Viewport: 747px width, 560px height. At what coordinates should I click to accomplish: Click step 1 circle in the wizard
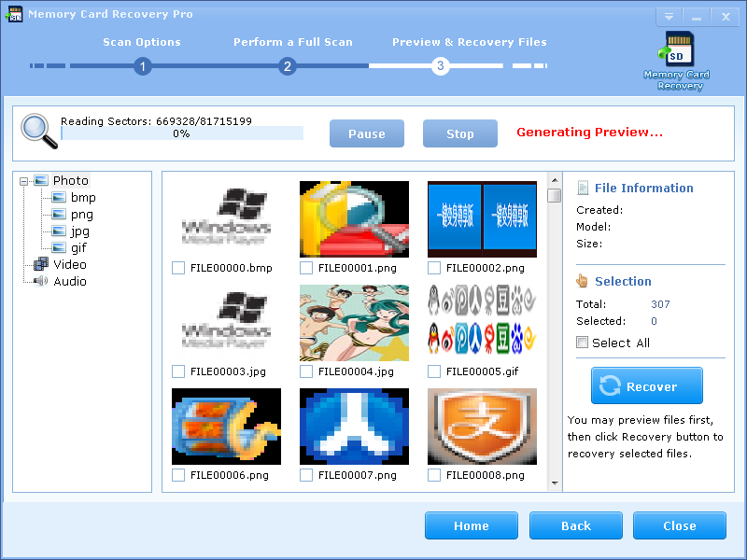pos(143,66)
